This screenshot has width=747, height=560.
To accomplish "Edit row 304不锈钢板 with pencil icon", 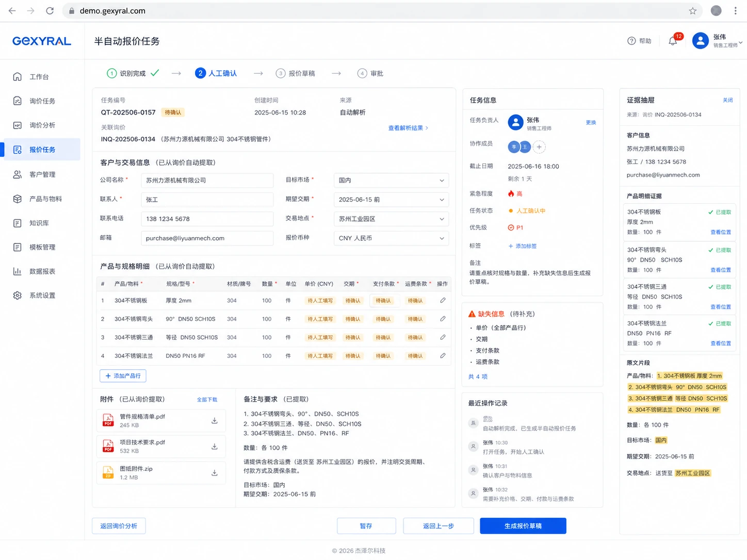I will [443, 300].
